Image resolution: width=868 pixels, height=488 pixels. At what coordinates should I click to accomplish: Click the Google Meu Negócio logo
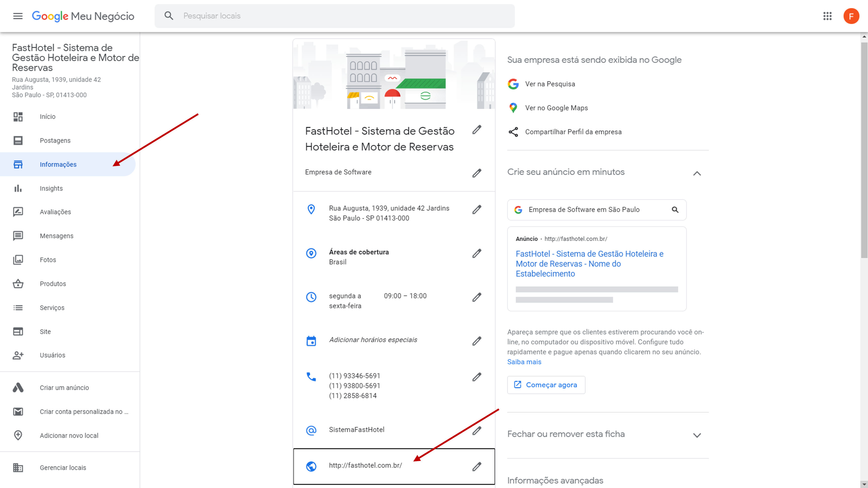coord(83,16)
